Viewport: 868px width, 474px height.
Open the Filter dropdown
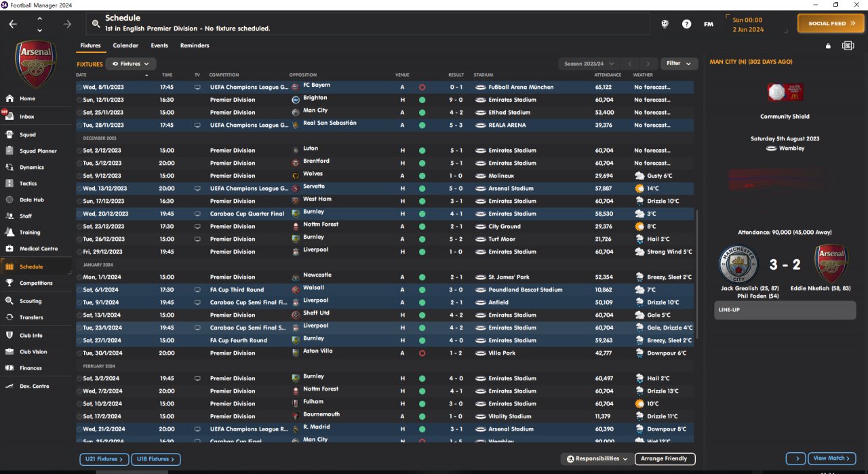tap(679, 64)
